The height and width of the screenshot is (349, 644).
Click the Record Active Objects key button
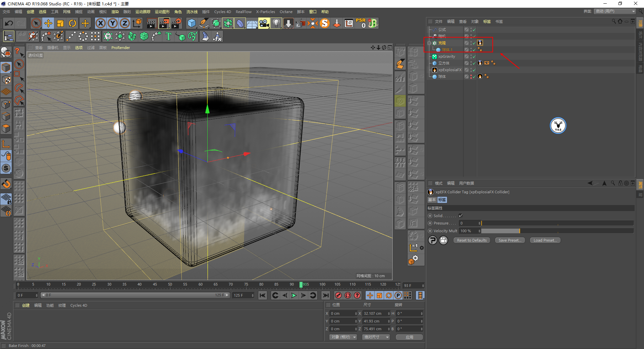pyautogui.click(x=338, y=295)
